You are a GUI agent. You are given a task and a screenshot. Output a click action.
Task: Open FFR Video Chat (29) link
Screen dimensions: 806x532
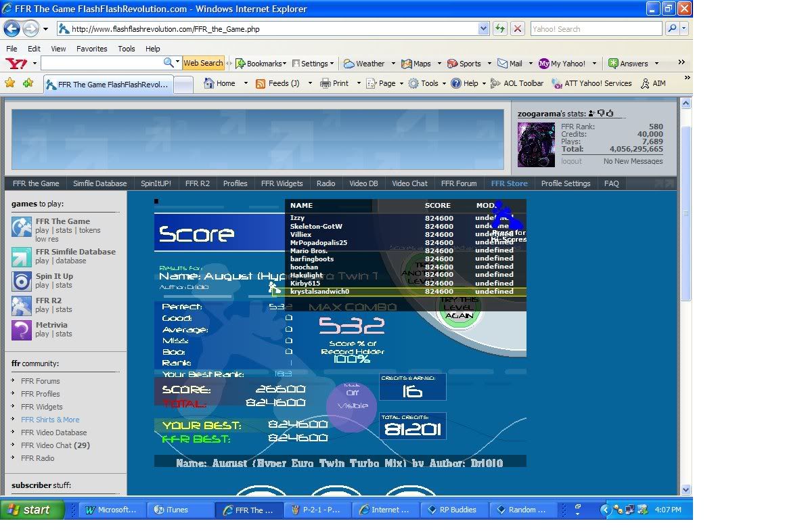coord(55,445)
